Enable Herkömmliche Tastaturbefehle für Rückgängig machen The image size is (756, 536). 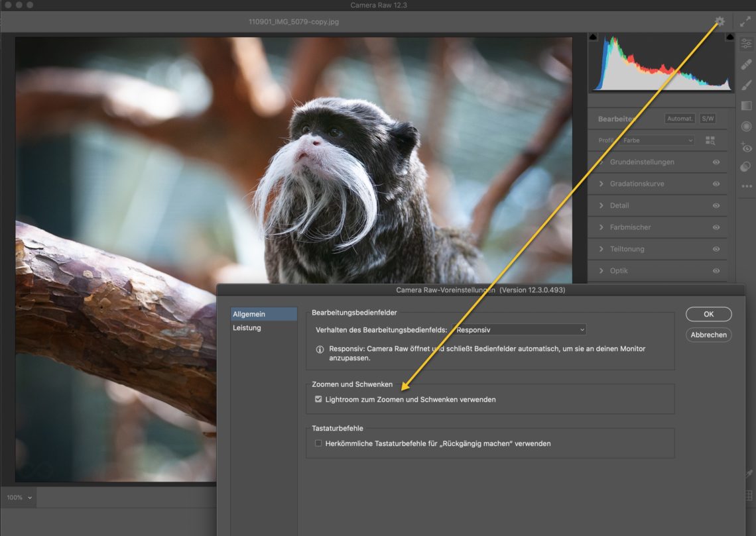tap(318, 443)
